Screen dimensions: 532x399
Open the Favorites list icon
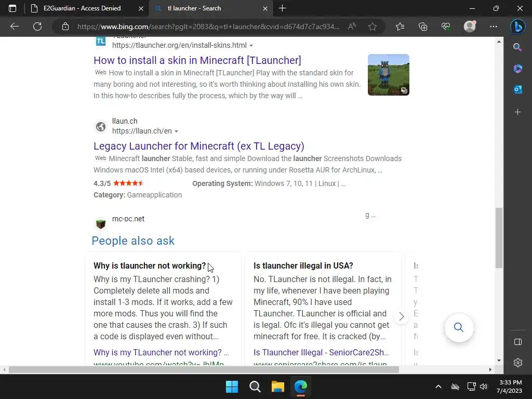point(400,26)
